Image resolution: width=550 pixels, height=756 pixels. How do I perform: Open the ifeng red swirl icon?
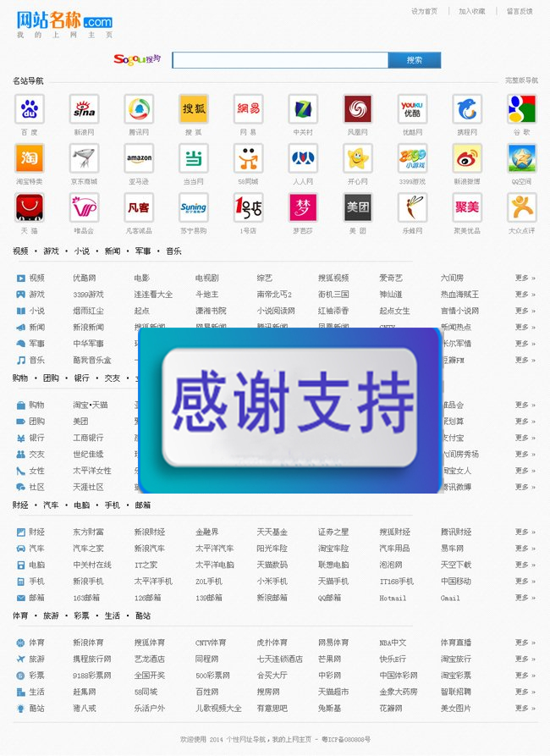pos(358,109)
